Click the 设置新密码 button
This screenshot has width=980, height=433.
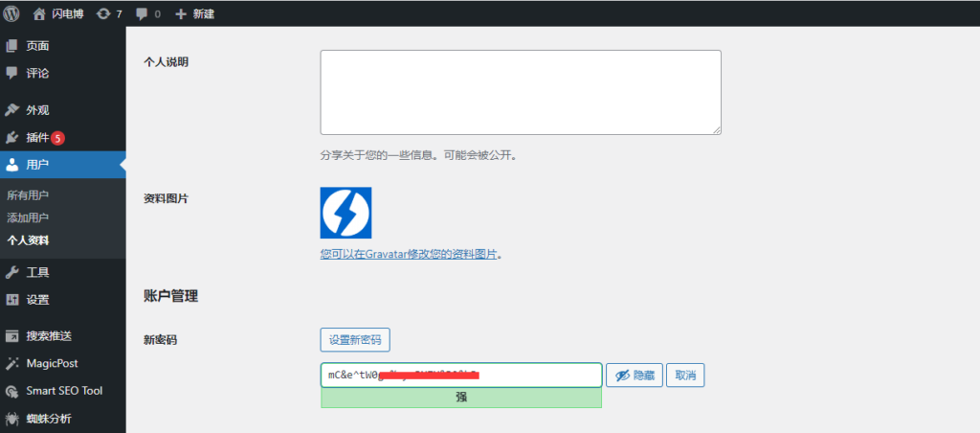point(355,340)
